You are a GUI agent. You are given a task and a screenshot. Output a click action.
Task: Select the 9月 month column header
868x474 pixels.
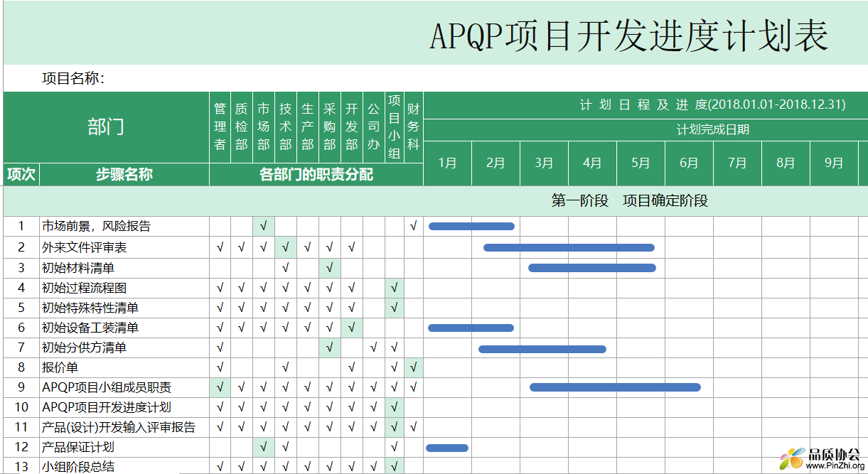(835, 163)
